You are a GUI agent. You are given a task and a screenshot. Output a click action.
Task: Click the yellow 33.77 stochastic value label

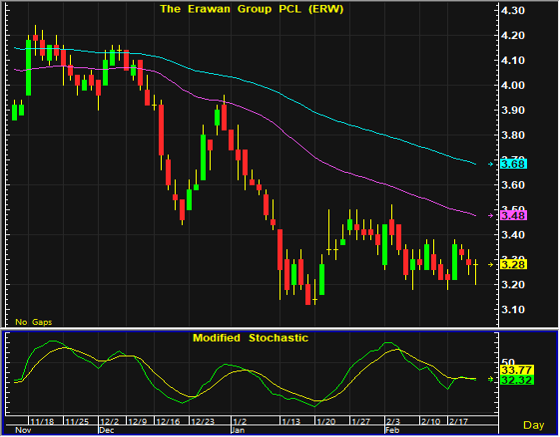tap(517, 370)
